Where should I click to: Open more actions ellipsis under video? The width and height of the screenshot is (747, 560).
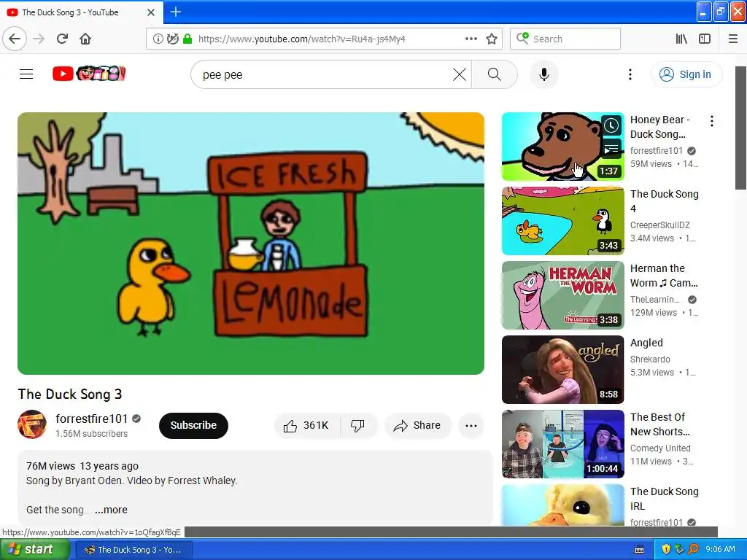tap(471, 425)
